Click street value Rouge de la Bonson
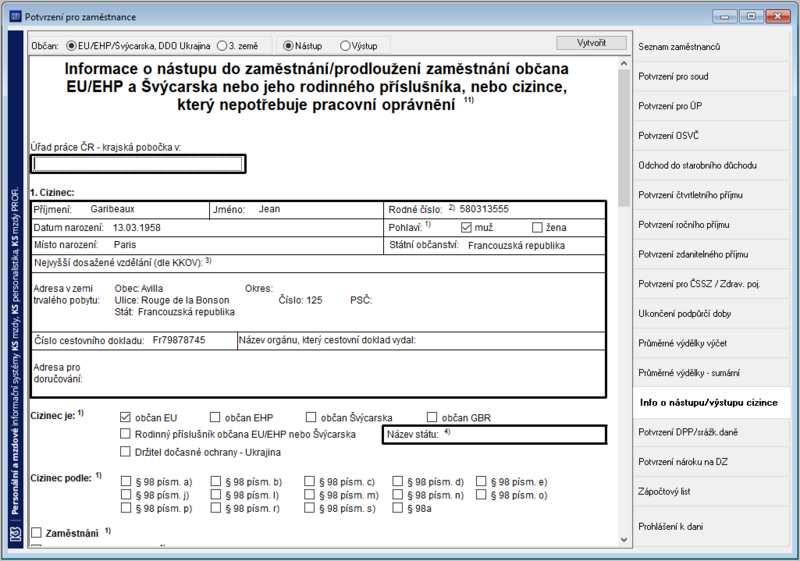Image resolution: width=800 pixels, height=561 pixels. [185, 300]
